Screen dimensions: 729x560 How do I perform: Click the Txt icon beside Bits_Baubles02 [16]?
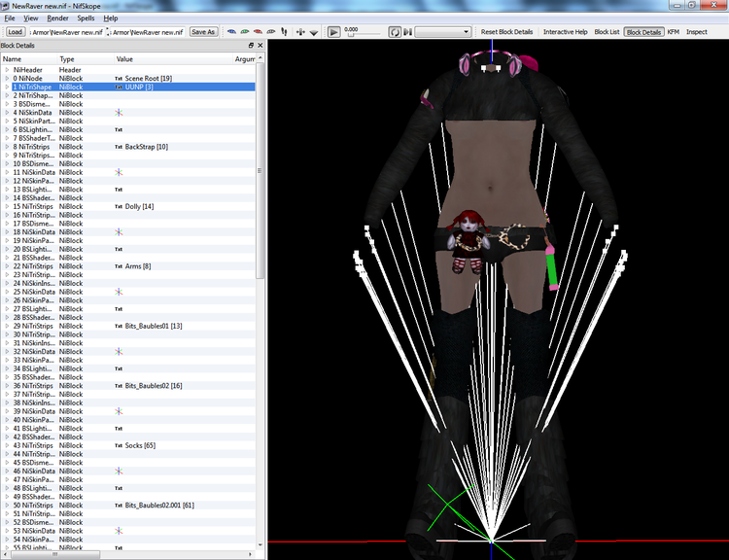pyautogui.click(x=119, y=386)
